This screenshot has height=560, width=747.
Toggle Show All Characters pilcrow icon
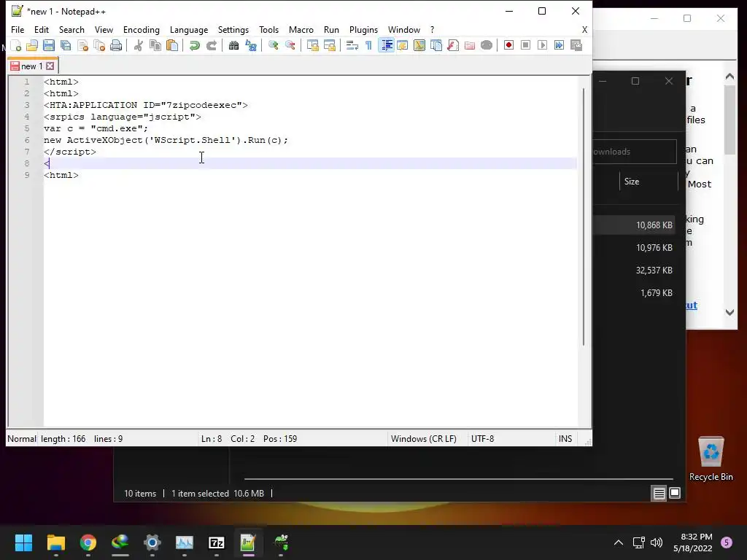[368, 45]
